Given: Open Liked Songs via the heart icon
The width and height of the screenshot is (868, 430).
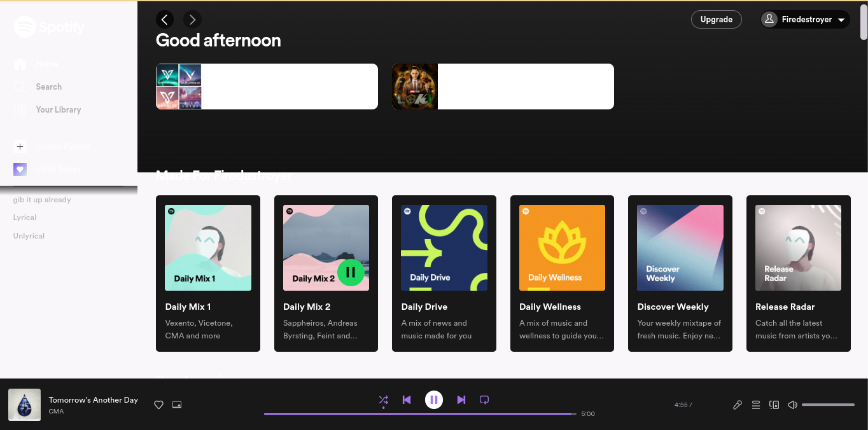Looking at the screenshot, I should point(20,169).
